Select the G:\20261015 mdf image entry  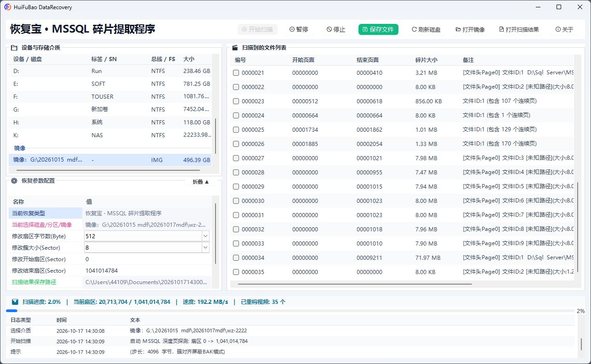(110, 160)
